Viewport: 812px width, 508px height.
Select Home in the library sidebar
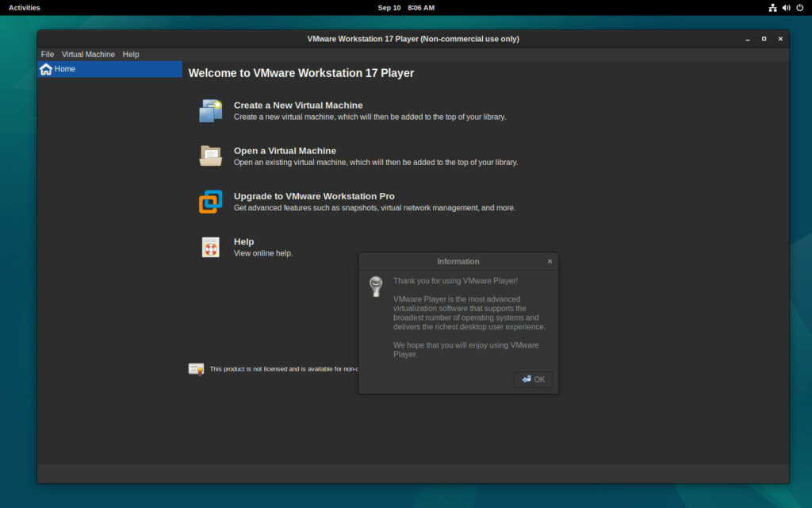109,69
